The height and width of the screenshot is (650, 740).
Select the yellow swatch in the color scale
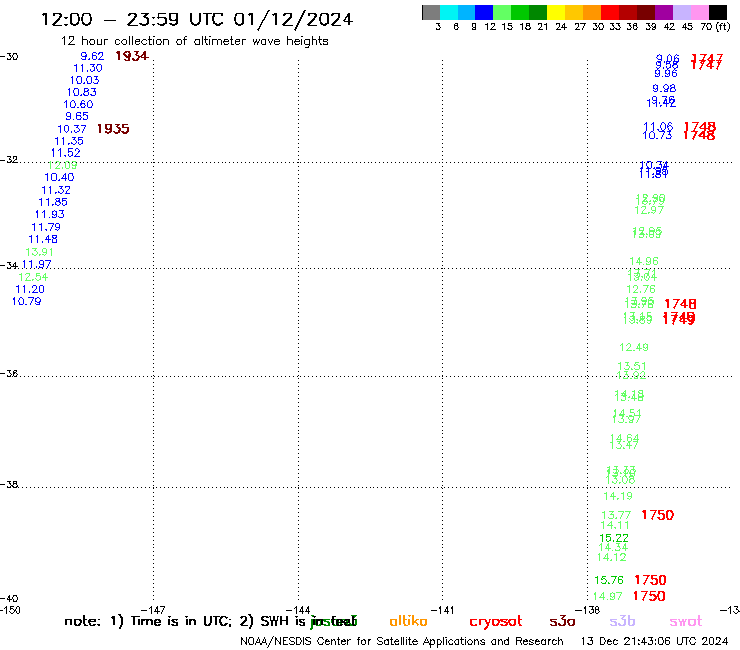[556, 12]
